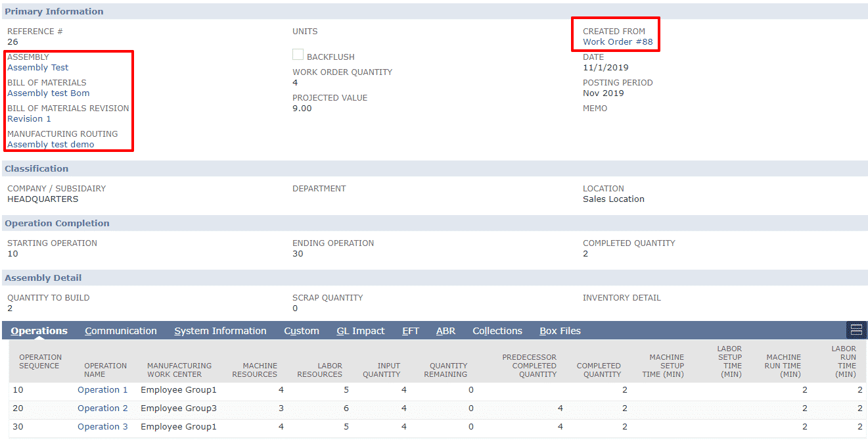Open the EFT tab
868x442 pixels.
[411, 331]
